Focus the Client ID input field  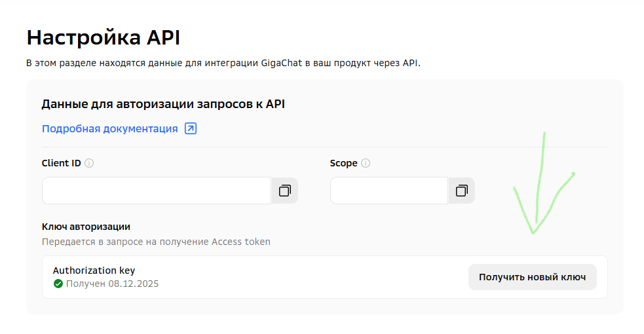point(157,191)
